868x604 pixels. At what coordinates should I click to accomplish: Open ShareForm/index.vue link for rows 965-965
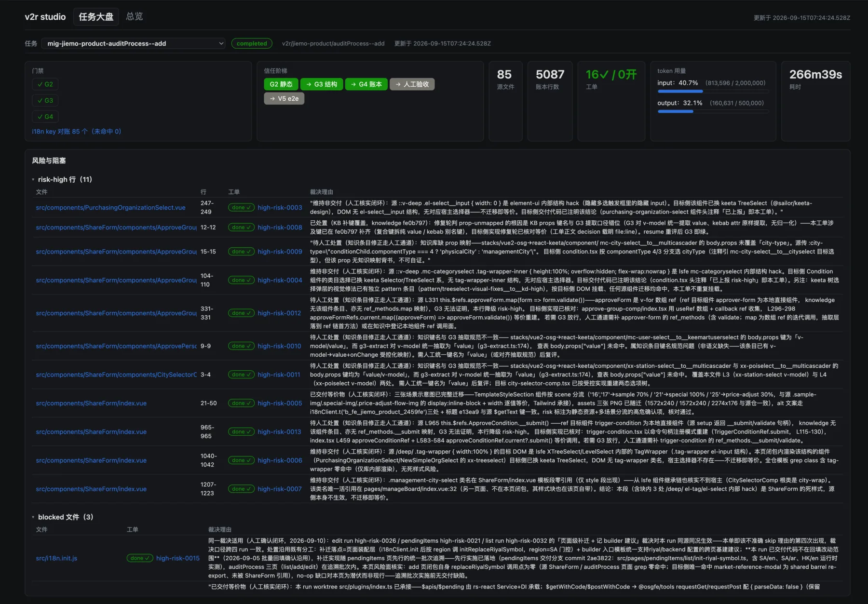coord(91,432)
